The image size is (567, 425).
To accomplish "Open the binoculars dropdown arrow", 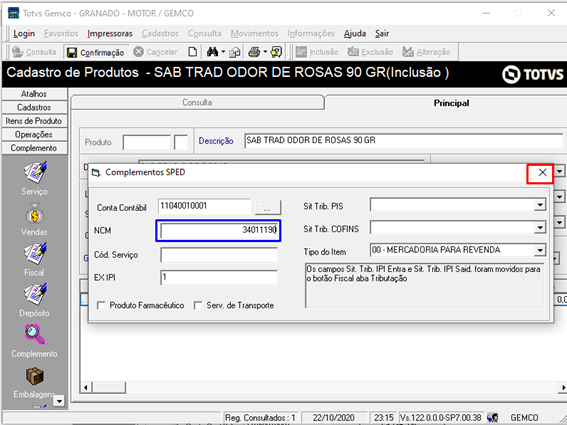I will click(223, 52).
